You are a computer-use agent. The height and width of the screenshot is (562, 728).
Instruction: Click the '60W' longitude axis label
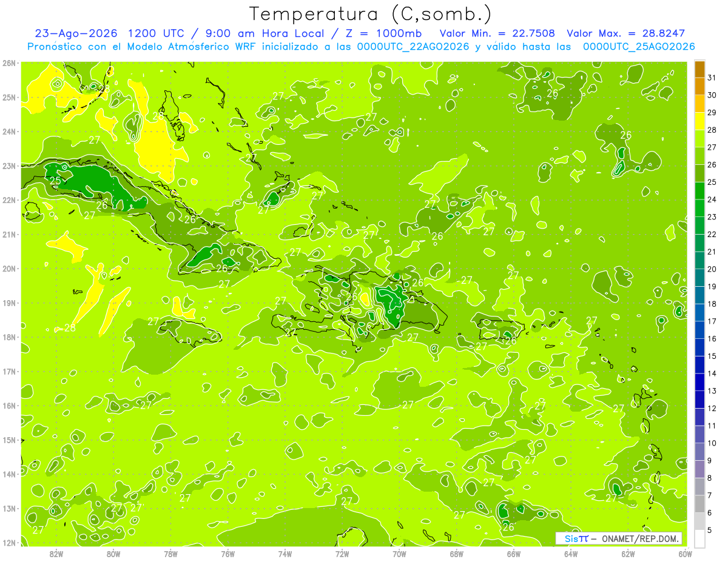click(x=685, y=554)
